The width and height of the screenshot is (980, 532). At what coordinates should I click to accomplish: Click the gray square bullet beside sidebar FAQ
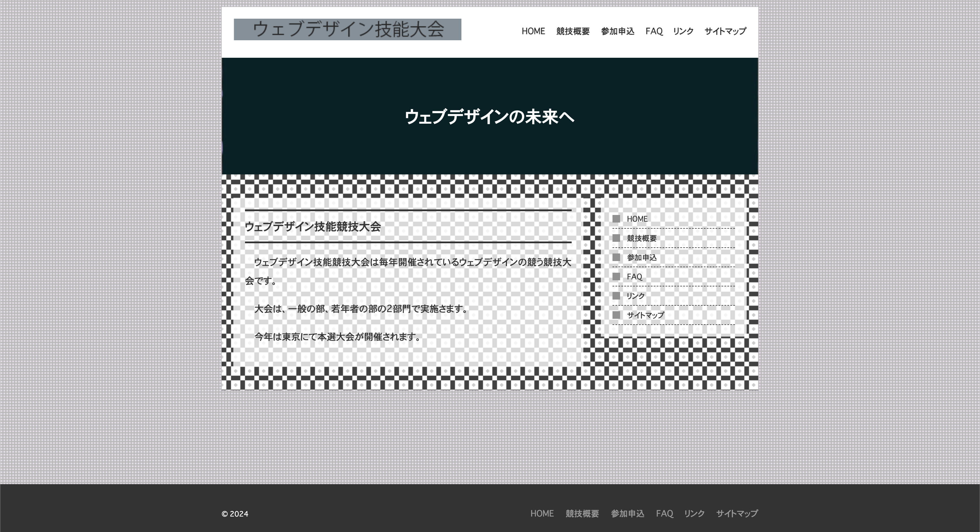click(x=616, y=277)
